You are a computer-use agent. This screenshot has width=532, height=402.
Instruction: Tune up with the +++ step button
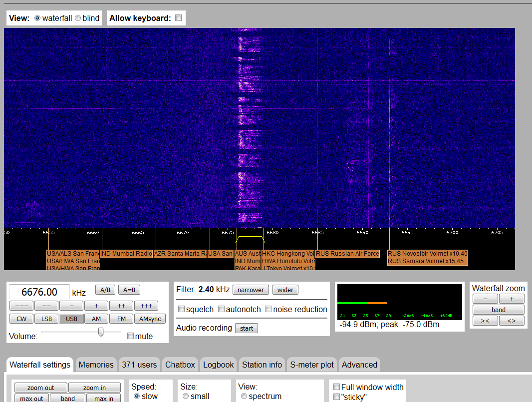(146, 306)
